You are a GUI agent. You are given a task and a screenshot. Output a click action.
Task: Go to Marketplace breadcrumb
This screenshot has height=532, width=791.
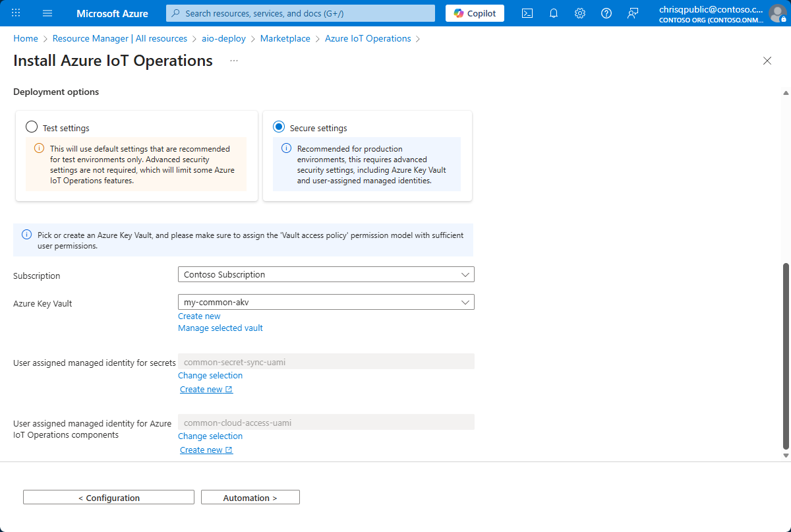click(285, 39)
